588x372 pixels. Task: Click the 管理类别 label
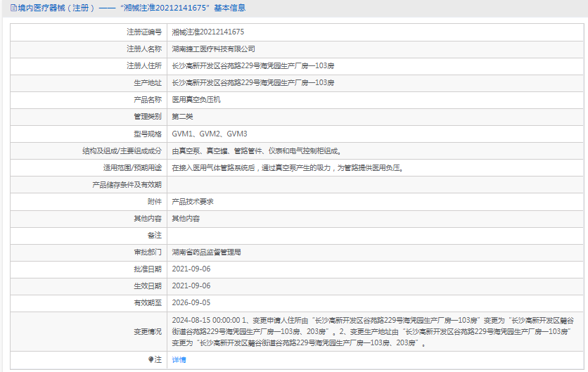pyautogui.click(x=148, y=117)
